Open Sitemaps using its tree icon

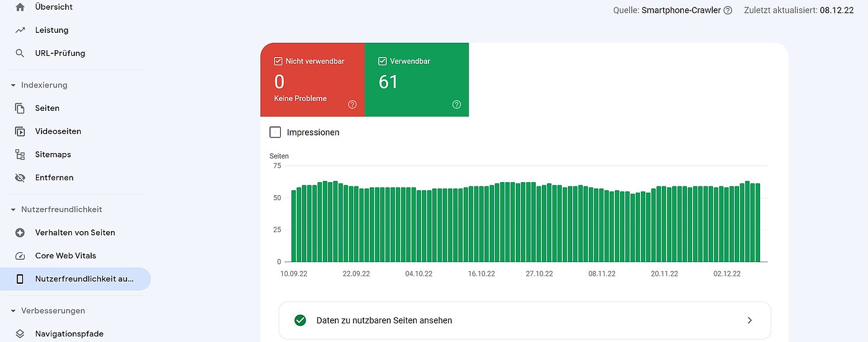click(x=20, y=155)
